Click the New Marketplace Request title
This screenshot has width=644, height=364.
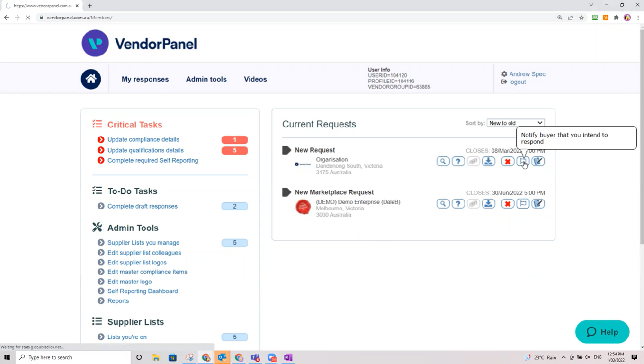coord(334,192)
